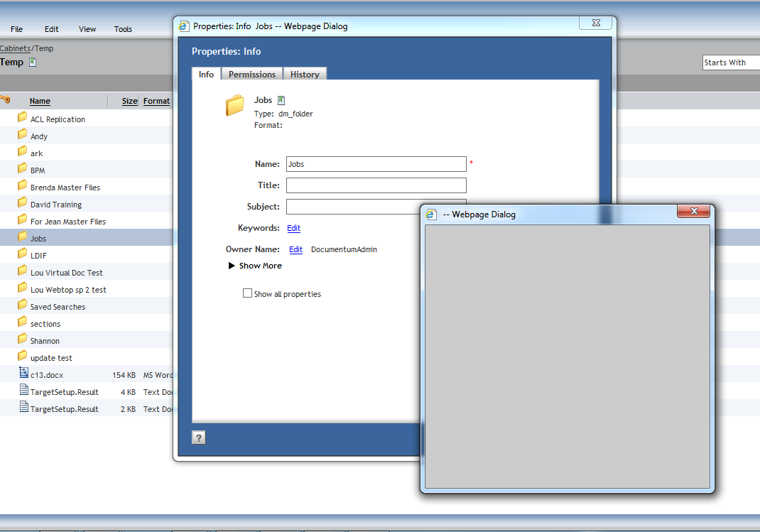Click the Starts With filter field
This screenshot has width=760, height=532.
(x=731, y=63)
